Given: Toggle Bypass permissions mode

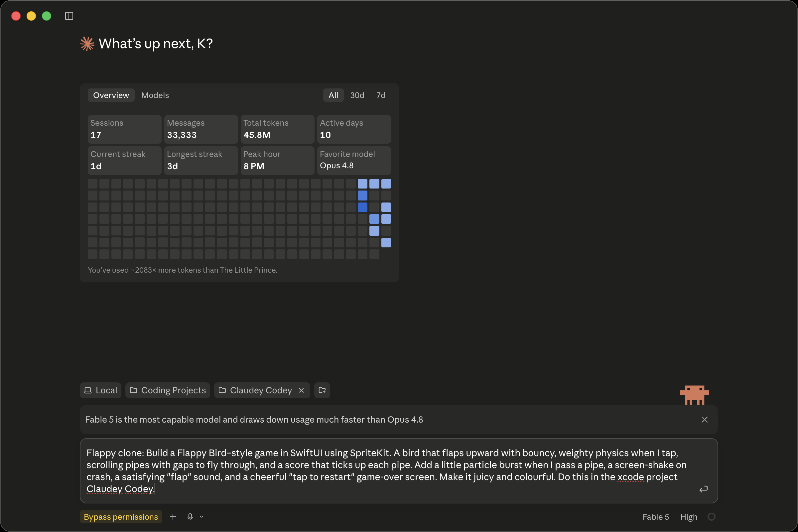Looking at the screenshot, I should tap(121, 517).
